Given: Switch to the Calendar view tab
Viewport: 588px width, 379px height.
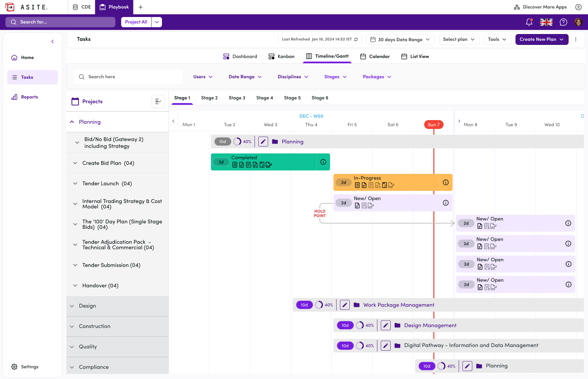Looking at the screenshot, I should point(375,56).
